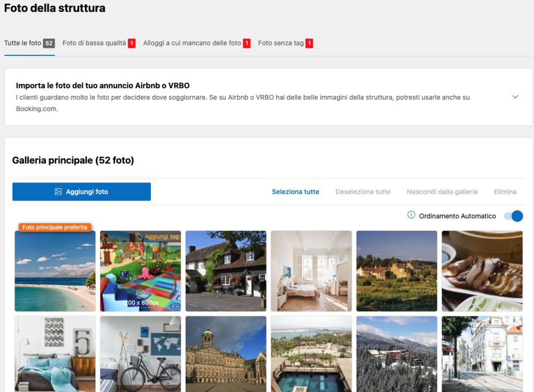
Task: Select the white building street photo
Action: pyautogui.click(x=482, y=354)
